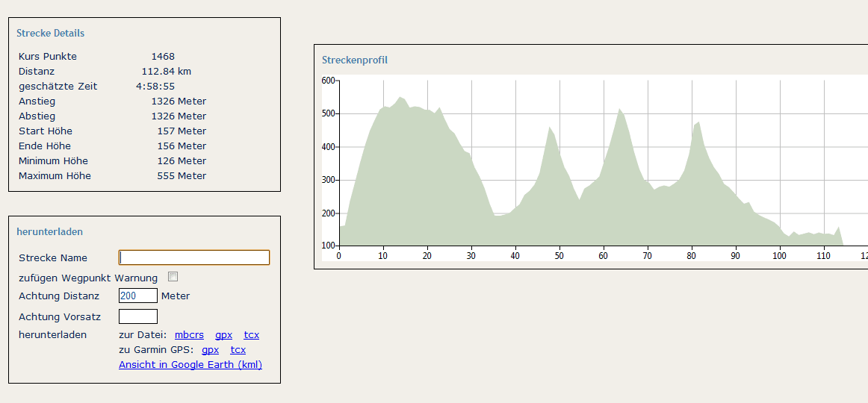Select the Kurs Punkte value 1468
Viewport: 868px width, 403px height.
(163, 57)
